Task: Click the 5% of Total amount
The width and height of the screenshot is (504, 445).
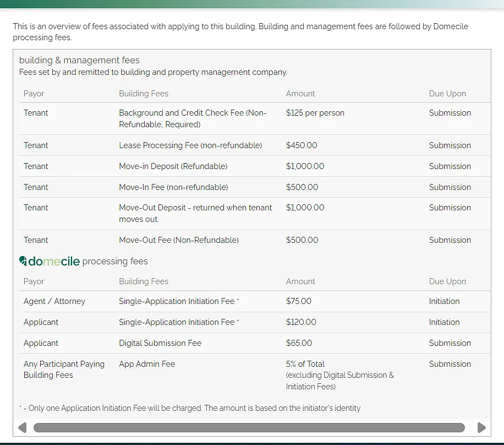Action: tap(305, 364)
